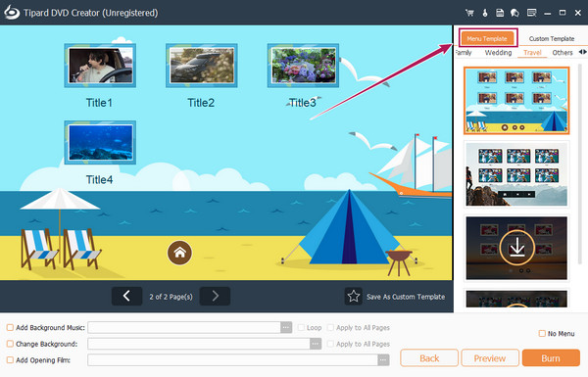This screenshot has height=377, width=588.
Task: Select the mountain hiker template thumbnail
Action: 516,174
